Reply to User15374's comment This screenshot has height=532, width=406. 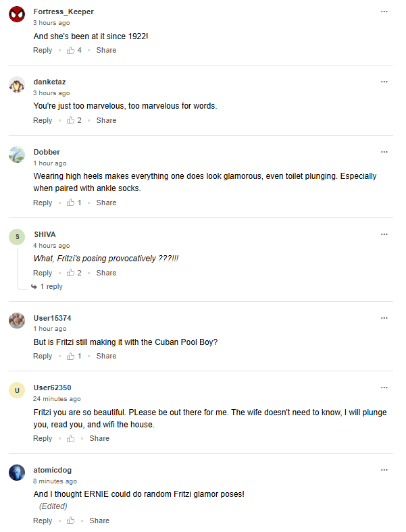(43, 356)
